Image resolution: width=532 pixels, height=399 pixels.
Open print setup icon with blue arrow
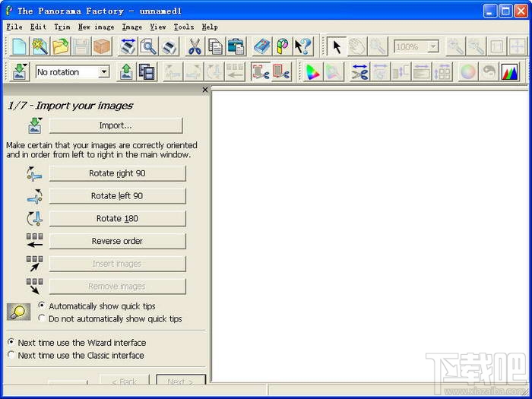pyautogui.click(x=128, y=46)
